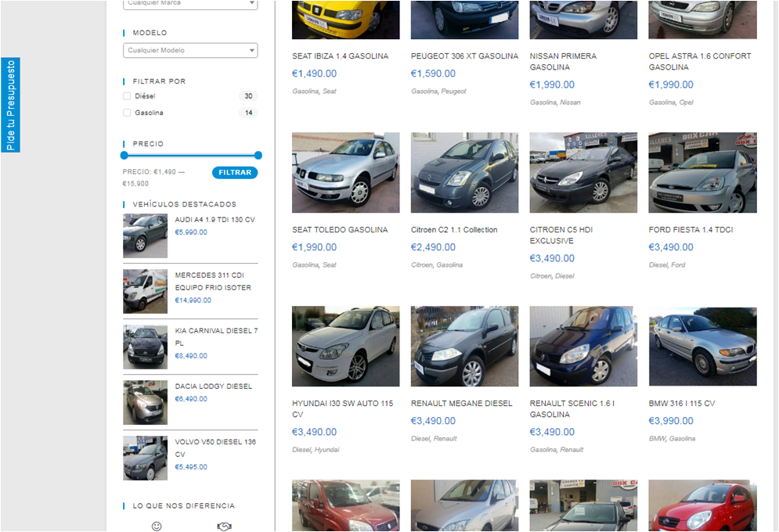
Task: Open the blue Renault Scenic photo
Action: click(583, 347)
